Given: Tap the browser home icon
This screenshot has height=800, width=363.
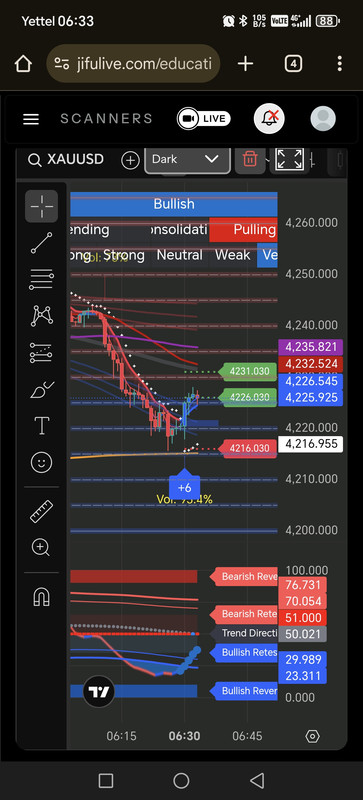Looking at the screenshot, I should pyautogui.click(x=23, y=64).
